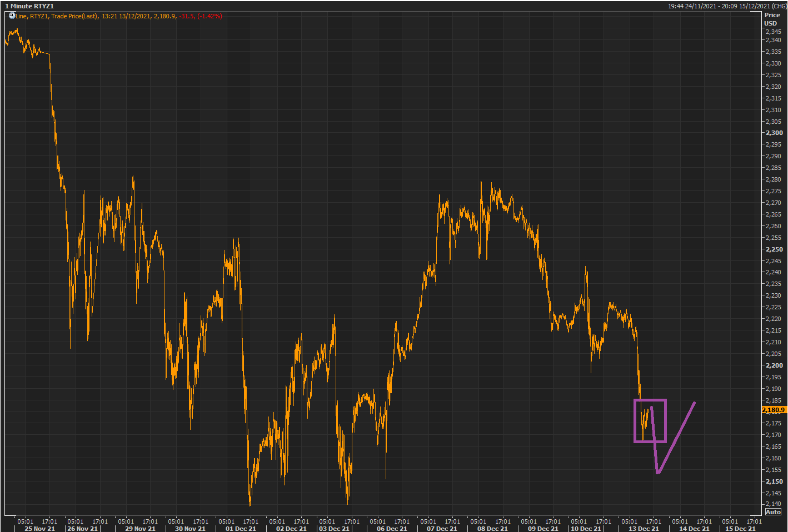Click the Price USD axis header
Screen dimensions: 788x532
point(772,19)
